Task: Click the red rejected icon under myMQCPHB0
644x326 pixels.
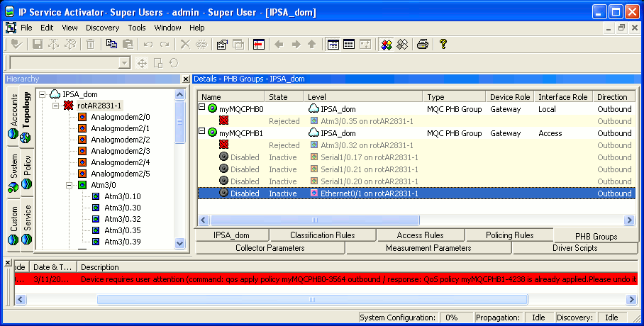Action: click(223, 120)
